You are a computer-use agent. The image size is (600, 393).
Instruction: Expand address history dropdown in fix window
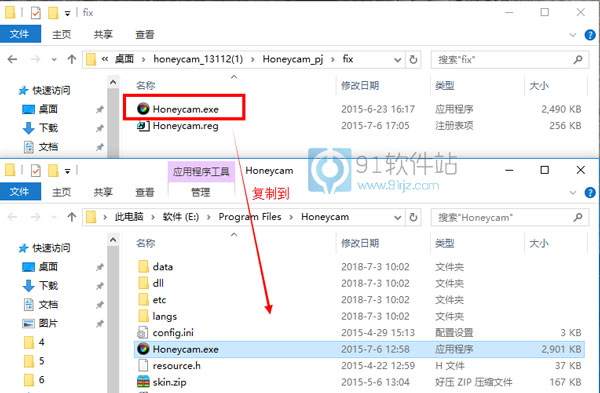[x=398, y=60]
